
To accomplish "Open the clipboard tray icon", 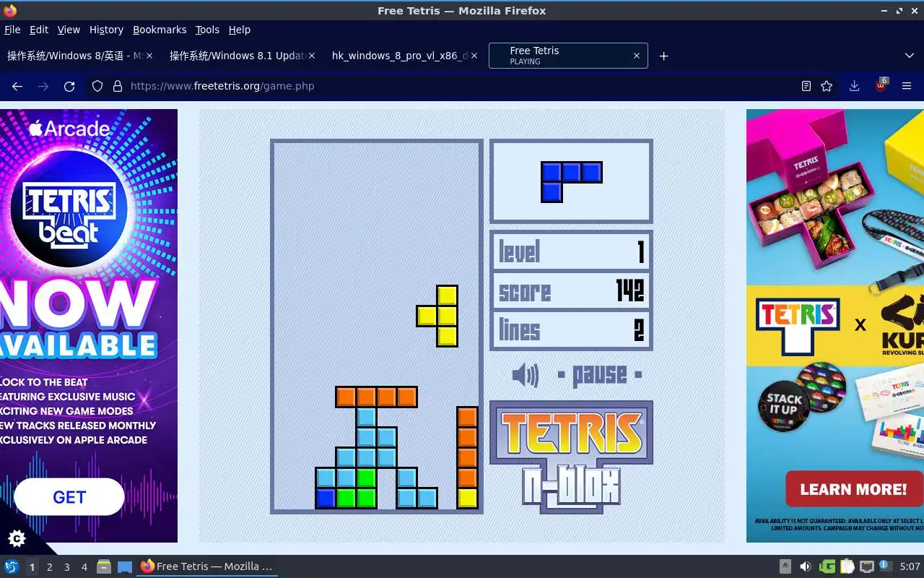I will point(847,566).
